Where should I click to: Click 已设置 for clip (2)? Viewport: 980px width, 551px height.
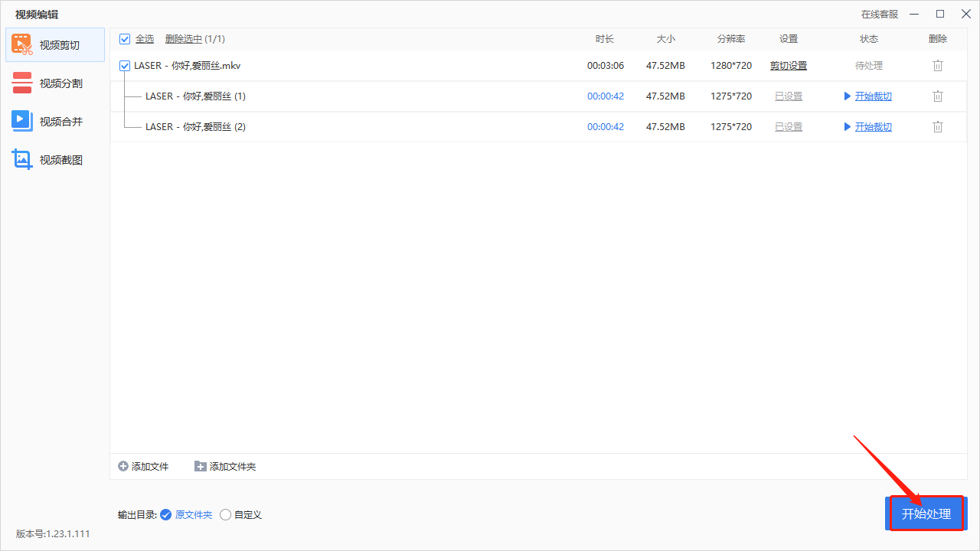tap(789, 127)
